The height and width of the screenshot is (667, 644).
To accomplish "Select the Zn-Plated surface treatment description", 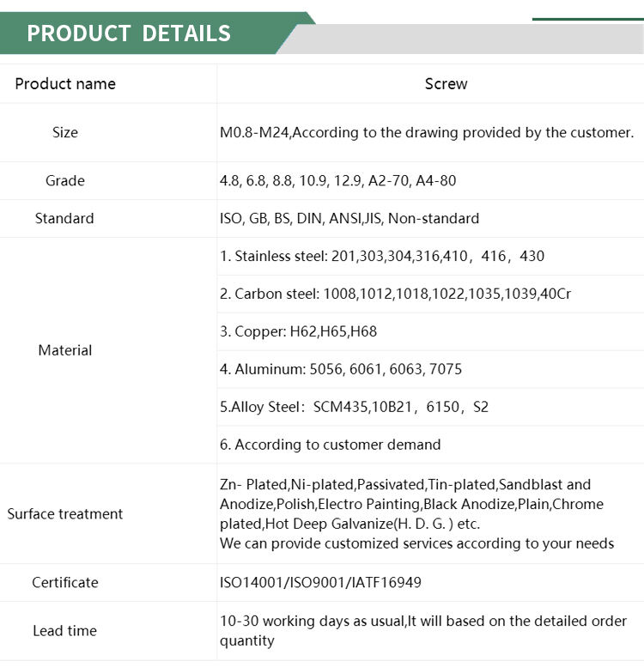I will click(416, 513).
